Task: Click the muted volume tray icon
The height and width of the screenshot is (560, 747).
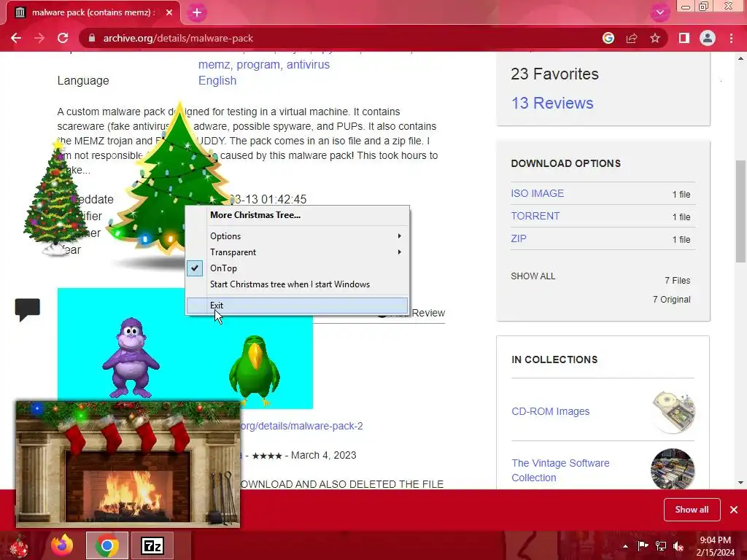Action: [x=678, y=546]
